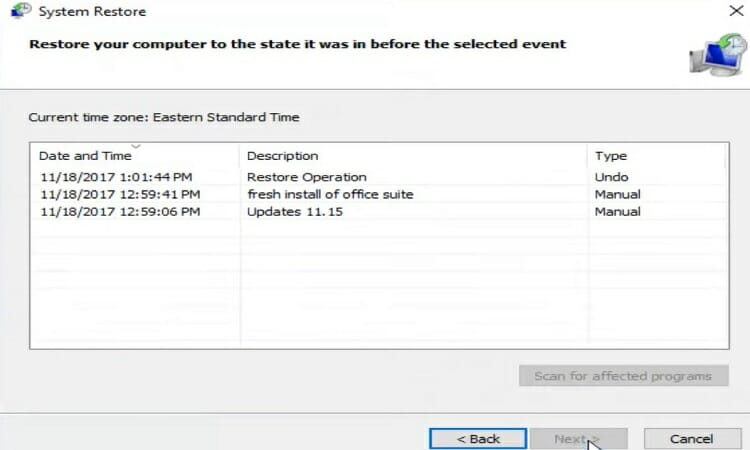Click the Current time zone label
750x450 pixels.
(x=164, y=117)
